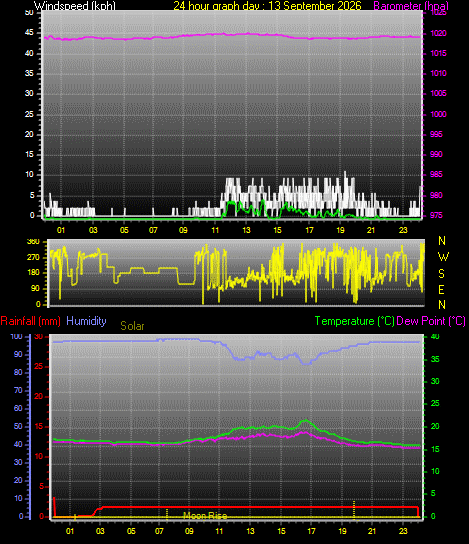Screen dimensions: 469x544
Task: Click the 1020 barometer axis value
Action: 438,33
